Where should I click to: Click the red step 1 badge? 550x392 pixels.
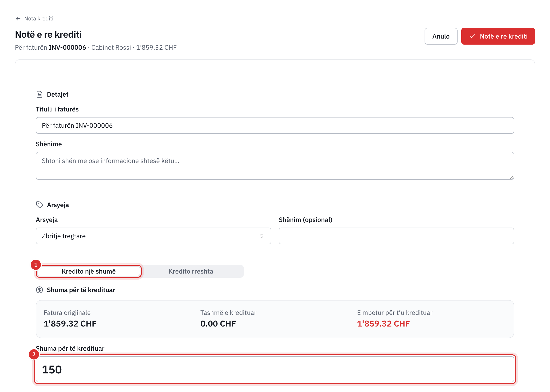pos(36,265)
